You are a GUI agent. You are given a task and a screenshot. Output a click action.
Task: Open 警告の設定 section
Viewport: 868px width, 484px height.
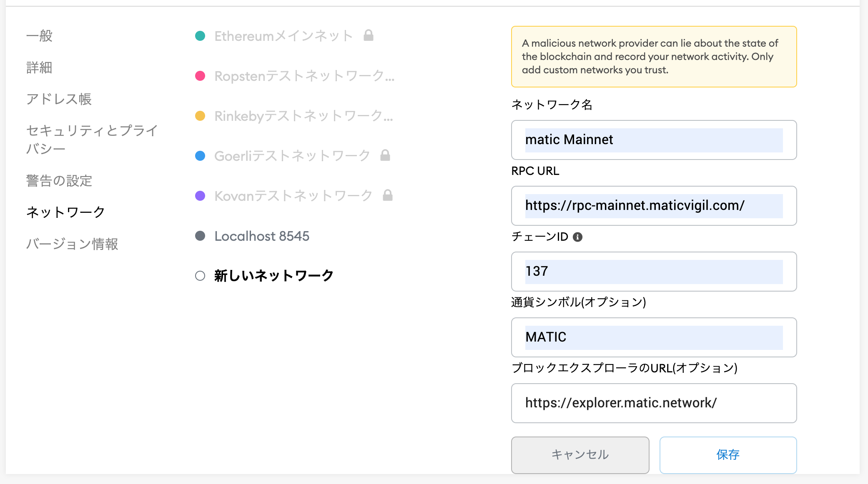tap(59, 181)
